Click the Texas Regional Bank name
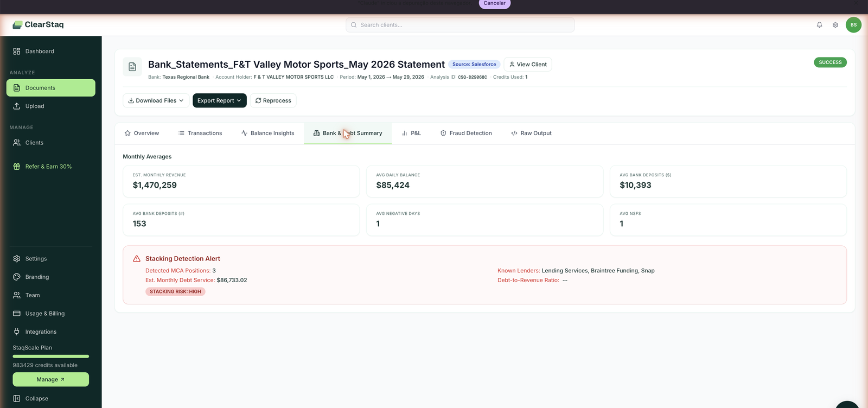The image size is (868, 408). pos(186,77)
